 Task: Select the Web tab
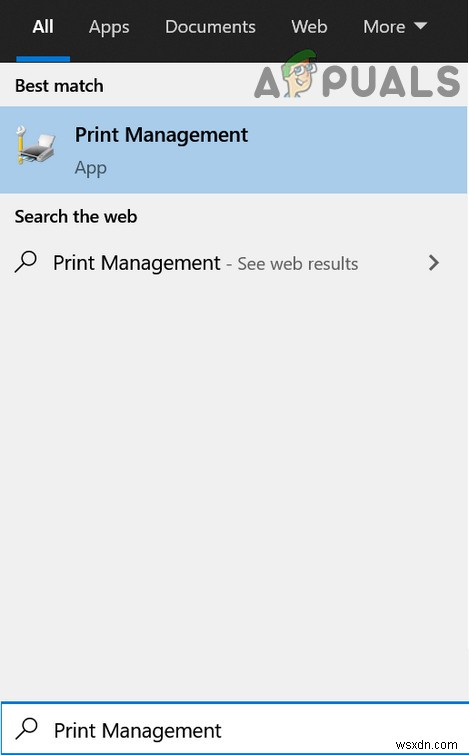[309, 27]
